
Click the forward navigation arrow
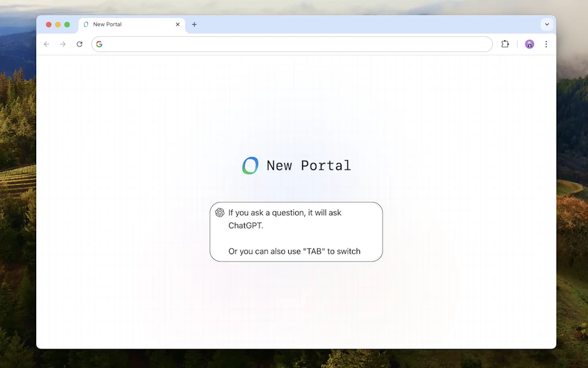click(x=63, y=44)
